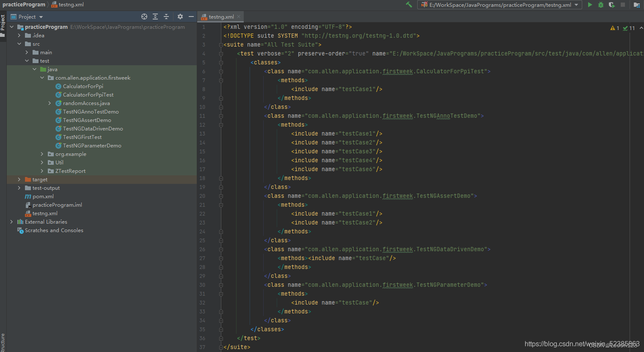Run with Coverage icon
The width and height of the screenshot is (644, 352).
tap(612, 5)
